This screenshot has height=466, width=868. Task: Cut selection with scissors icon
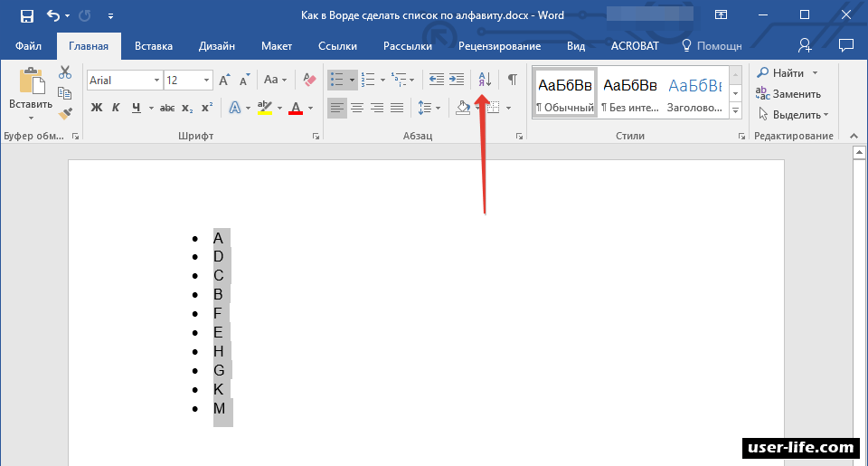point(65,72)
